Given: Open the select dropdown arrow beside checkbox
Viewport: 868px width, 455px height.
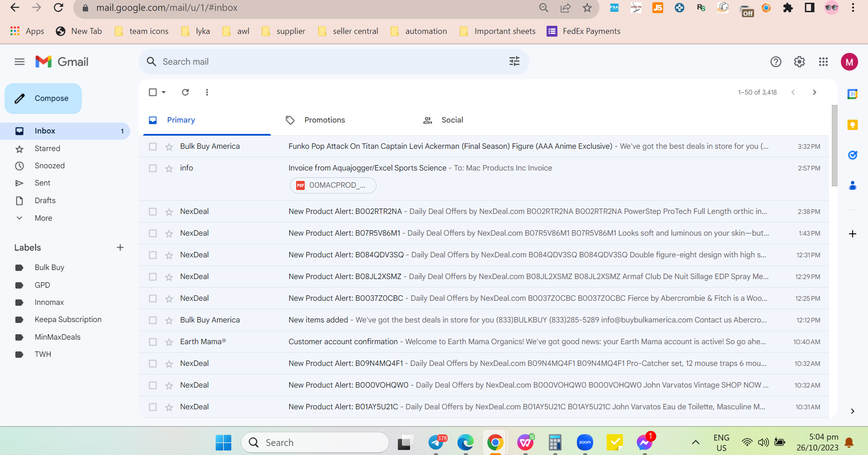Looking at the screenshot, I should pos(164,92).
